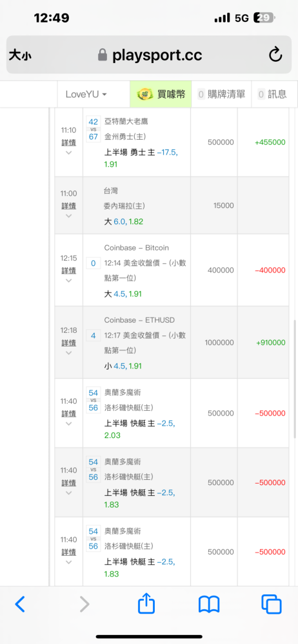Open the 購牌清單 tab
Viewport: 298px width, 644px height.
pyautogui.click(x=221, y=94)
